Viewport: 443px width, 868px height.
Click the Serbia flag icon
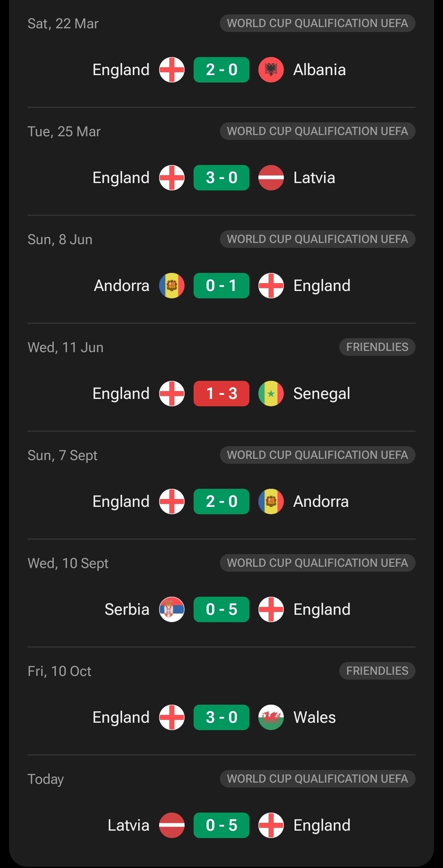point(172,609)
